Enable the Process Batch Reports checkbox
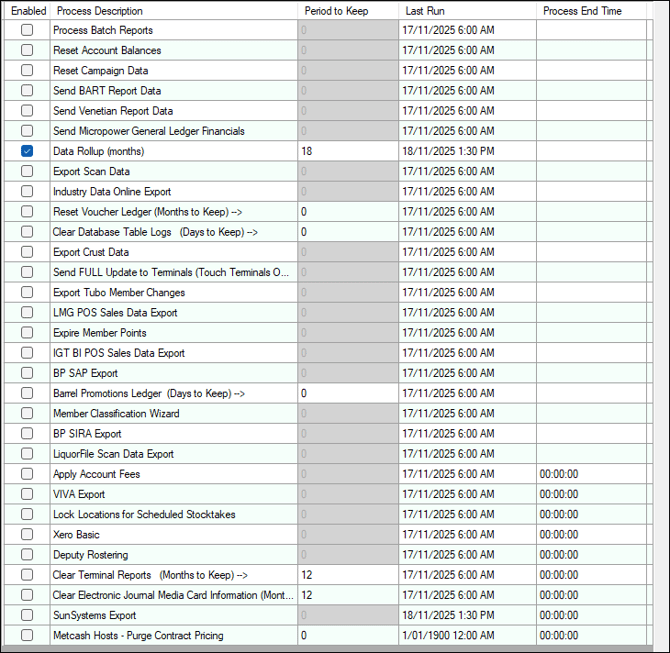 [27, 30]
